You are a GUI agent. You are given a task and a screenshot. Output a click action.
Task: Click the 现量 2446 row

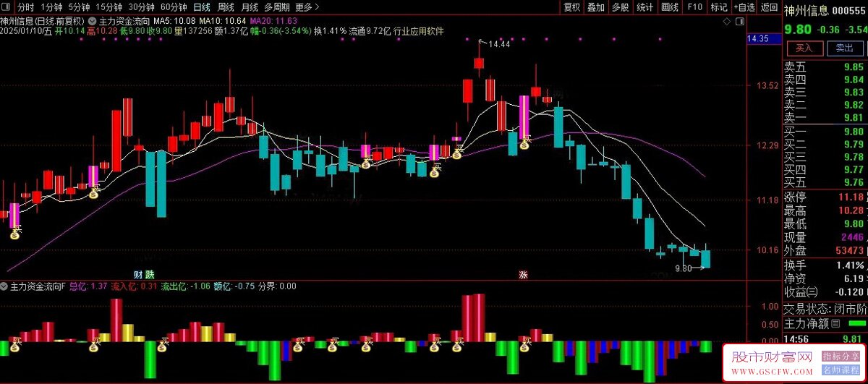coord(825,237)
